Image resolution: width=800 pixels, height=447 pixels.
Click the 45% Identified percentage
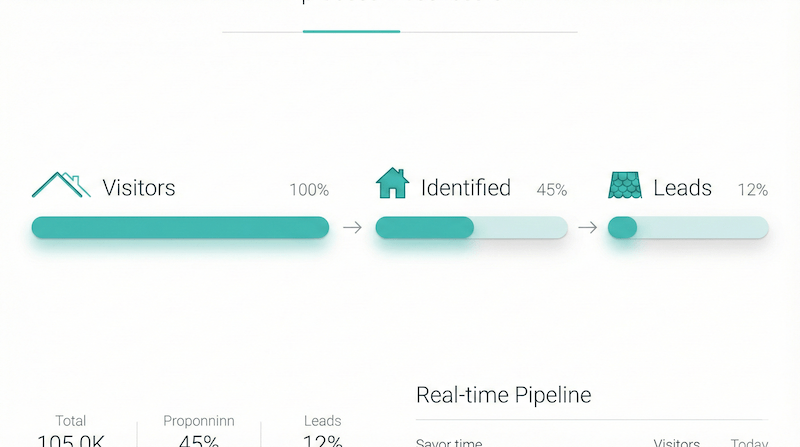pyautogui.click(x=552, y=190)
